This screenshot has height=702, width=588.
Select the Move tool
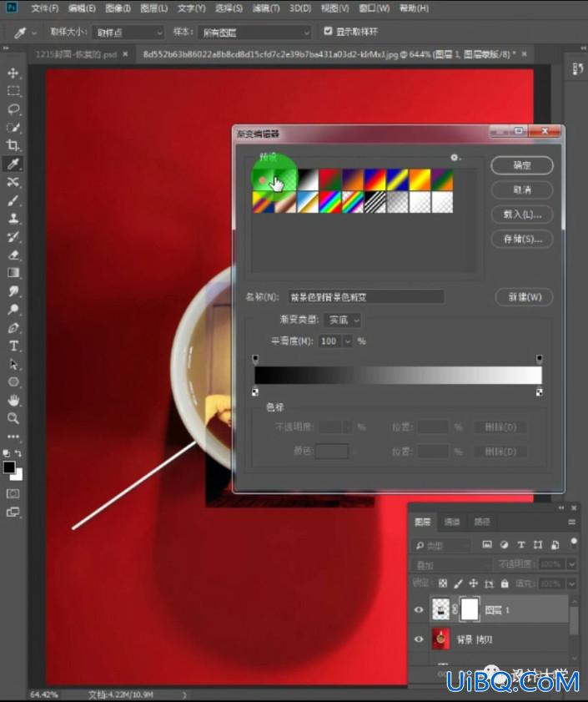pyautogui.click(x=13, y=73)
